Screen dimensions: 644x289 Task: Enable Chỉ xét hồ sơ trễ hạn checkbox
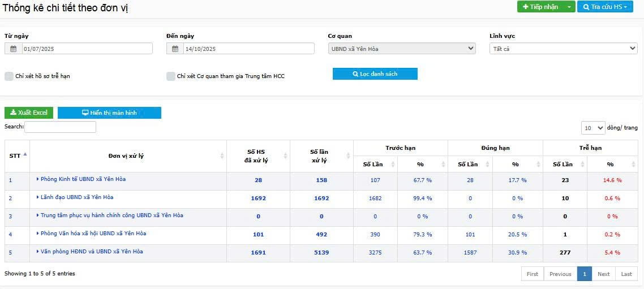[x=9, y=76]
